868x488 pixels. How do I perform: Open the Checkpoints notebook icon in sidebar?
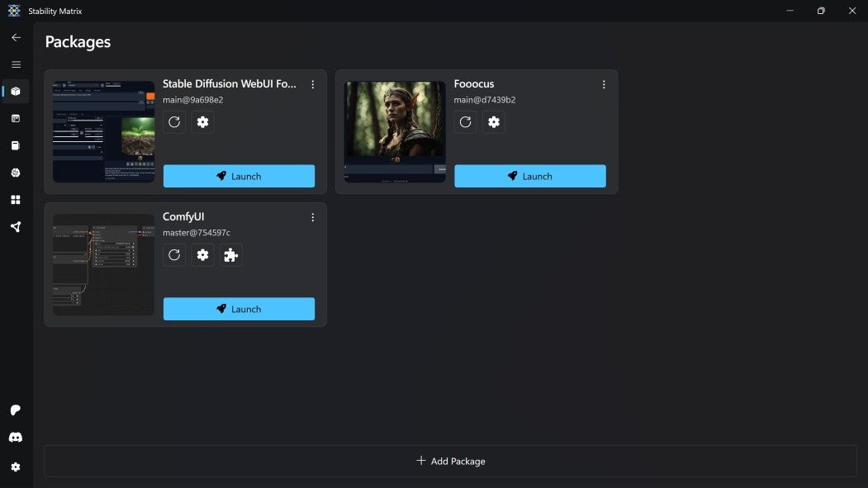(x=16, y=145)
